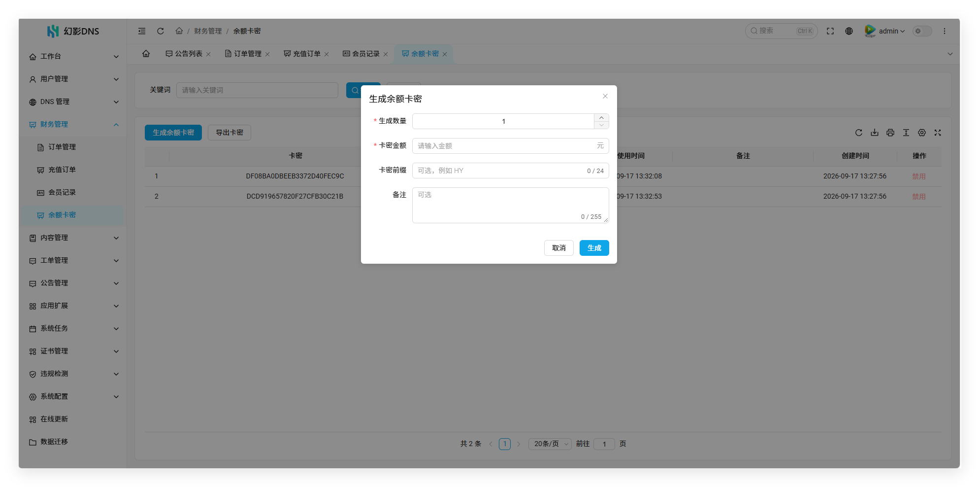Select page 1 in pagination

505,444
